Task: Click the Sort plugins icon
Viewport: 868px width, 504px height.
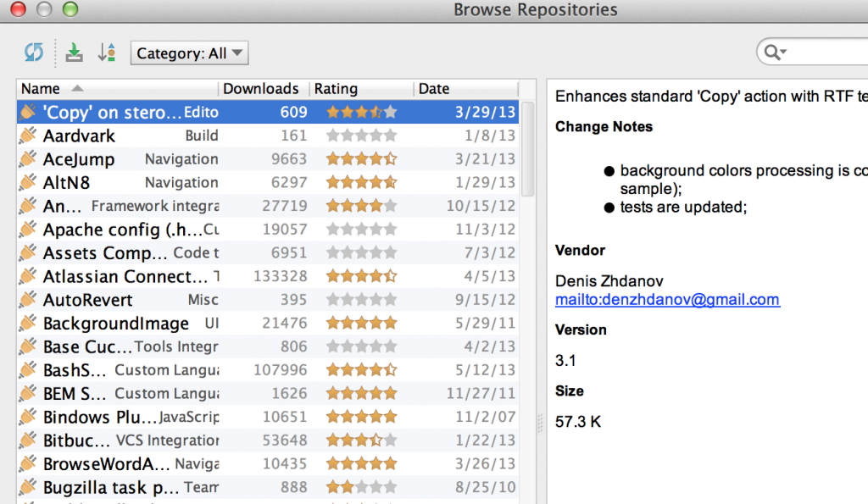Action: click(x=106, y=53)
